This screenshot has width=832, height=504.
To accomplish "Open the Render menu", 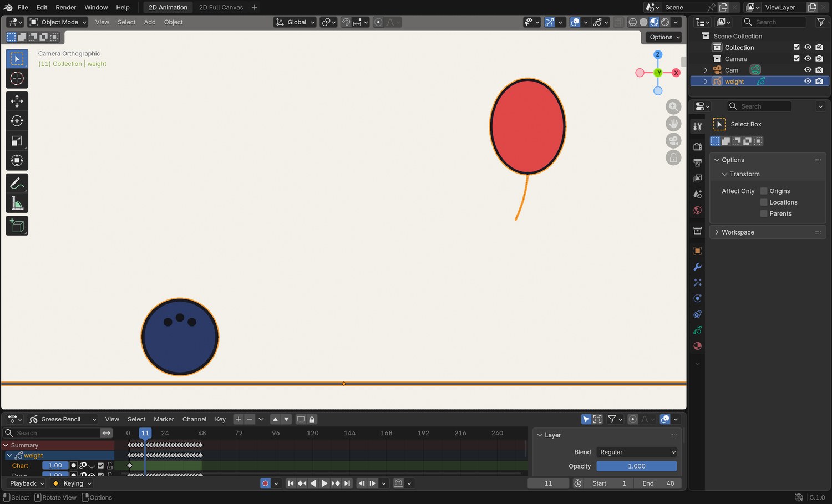I will click(x=65, y=7).
